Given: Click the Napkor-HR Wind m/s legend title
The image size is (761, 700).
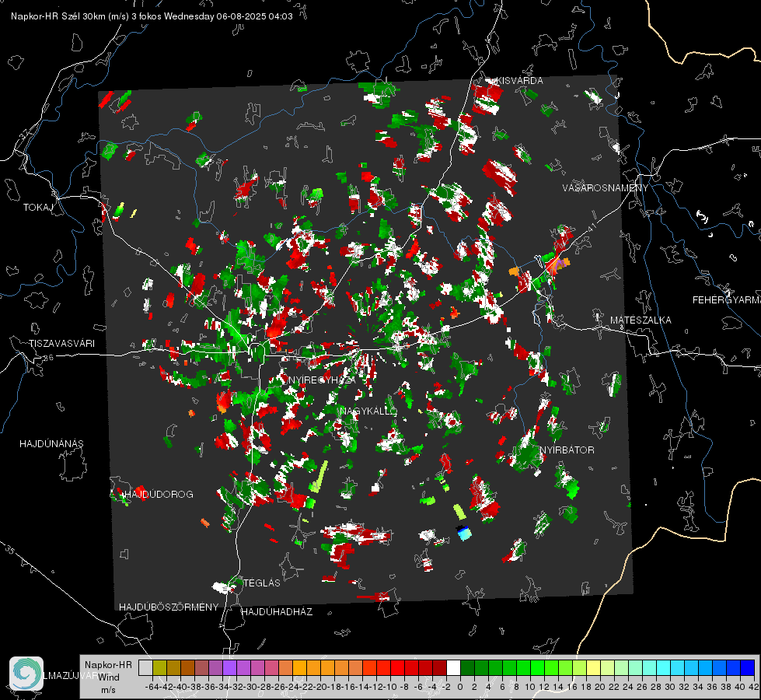Looking at the screenshot, I should pyautogui.click(x=108, y=677).
